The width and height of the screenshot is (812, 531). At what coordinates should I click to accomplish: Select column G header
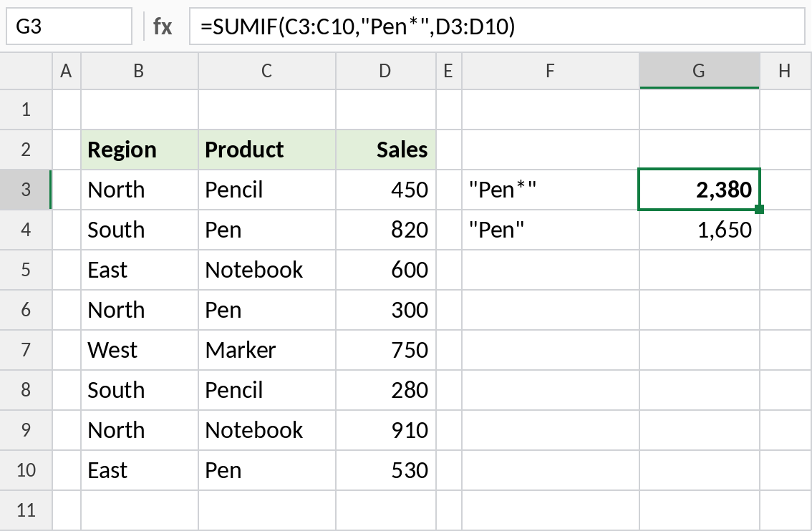(699, 71)
